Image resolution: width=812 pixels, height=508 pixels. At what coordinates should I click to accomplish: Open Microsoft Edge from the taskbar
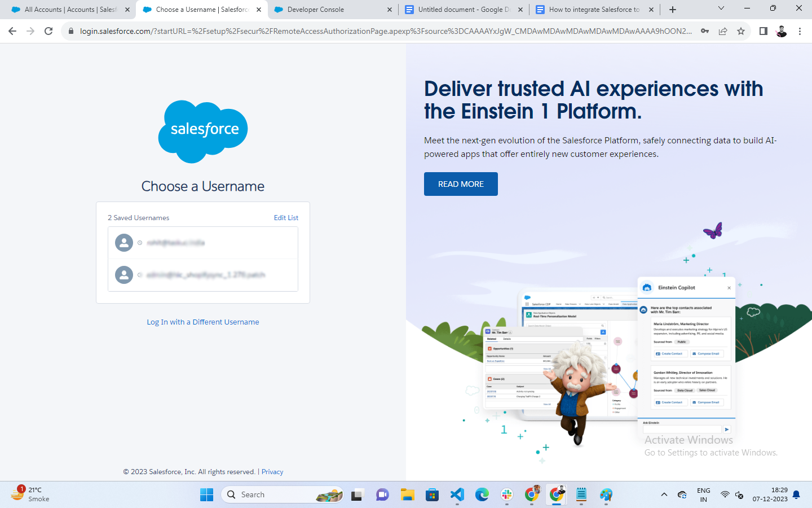pos(482,495)
